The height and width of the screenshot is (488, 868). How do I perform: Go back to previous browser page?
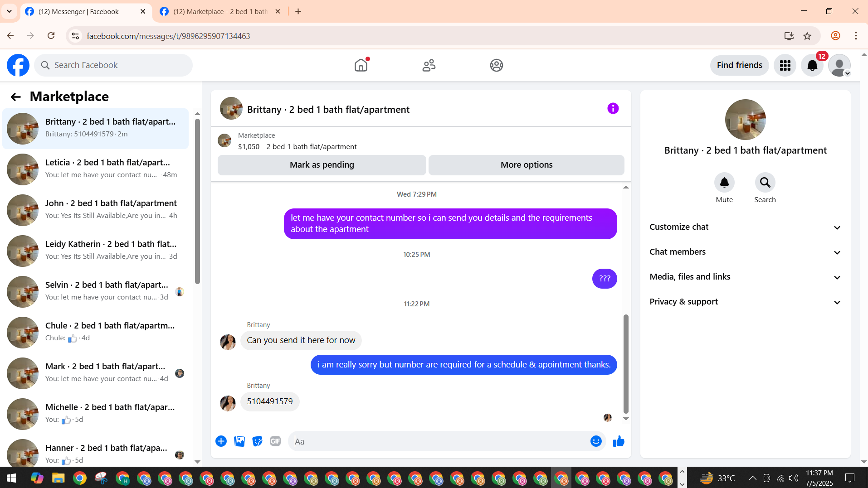click(x=10, y=36)
